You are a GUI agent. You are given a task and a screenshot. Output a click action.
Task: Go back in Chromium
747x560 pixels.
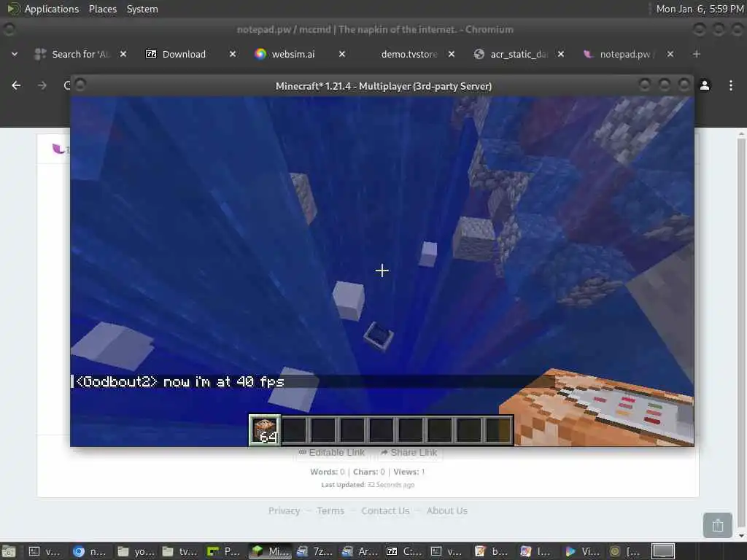(16, 85)
